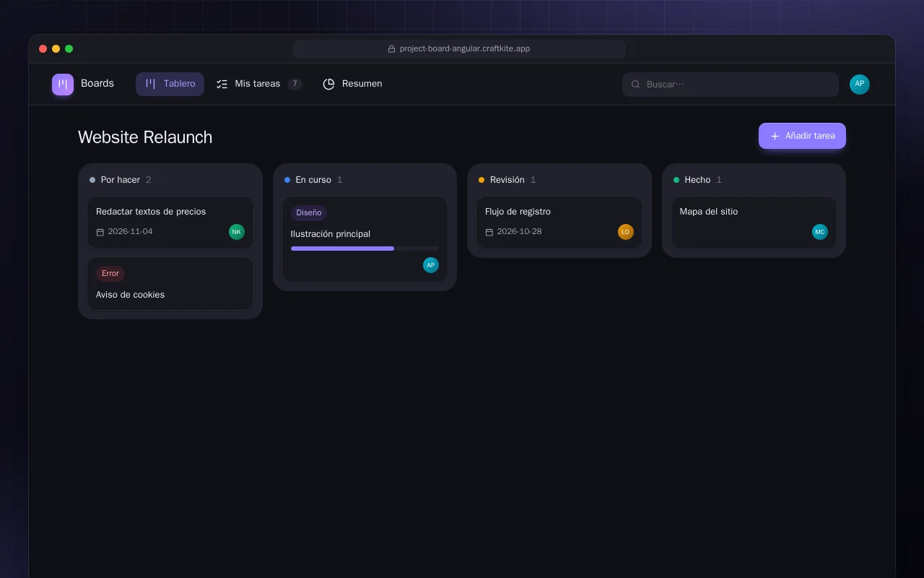Click calendar icon beside 2026-11-04
Image resolution: width=924 pixels, height=578 pixels.
pos(100,232)
